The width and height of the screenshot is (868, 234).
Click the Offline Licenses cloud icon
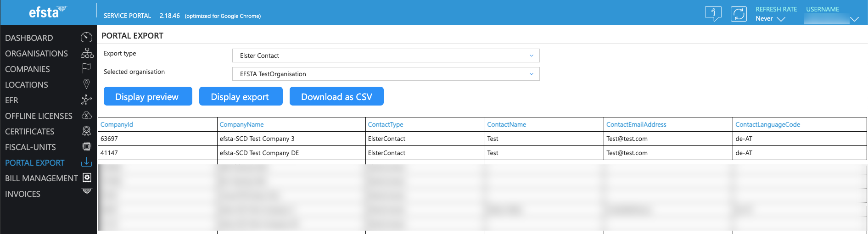tap(86, 115)
